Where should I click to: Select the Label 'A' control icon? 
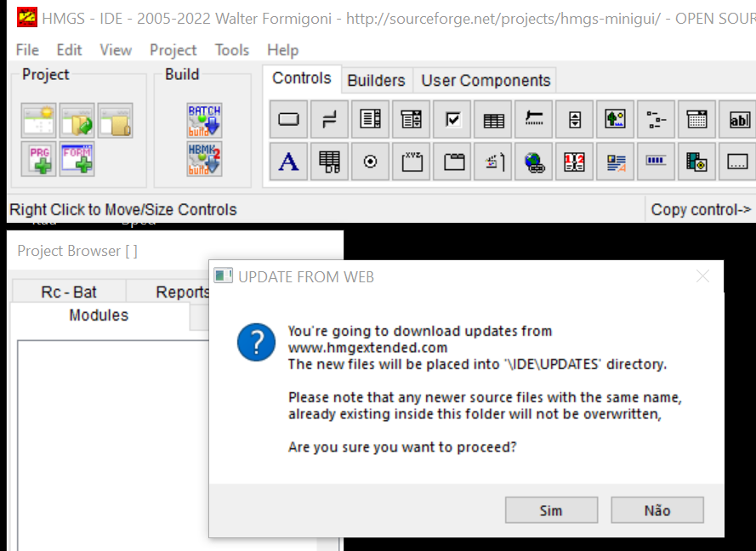point(288,162)
